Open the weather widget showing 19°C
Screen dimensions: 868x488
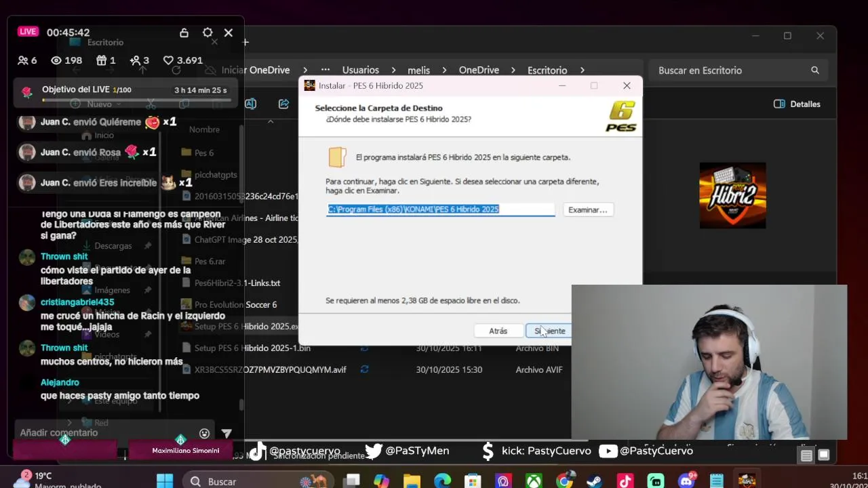(x=58, y=480)
